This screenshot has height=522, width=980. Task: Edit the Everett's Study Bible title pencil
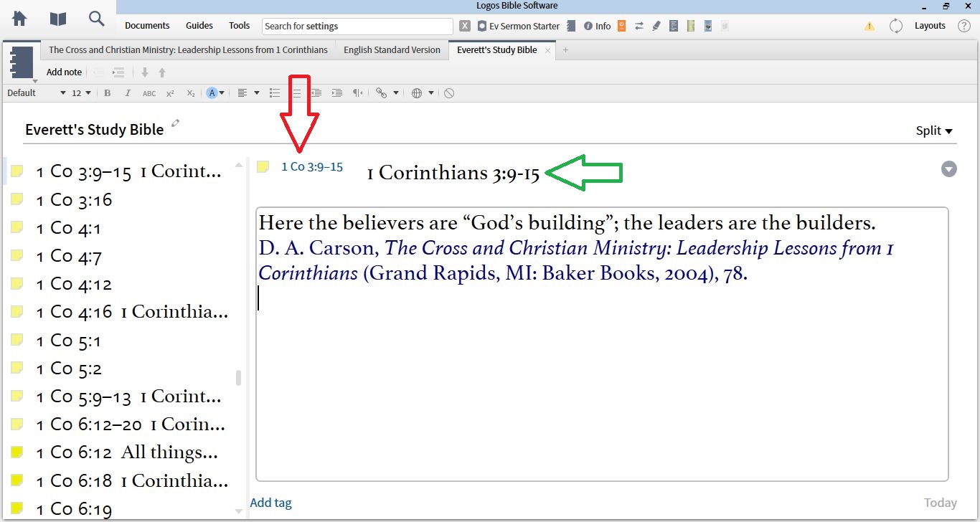coord(176,123)
